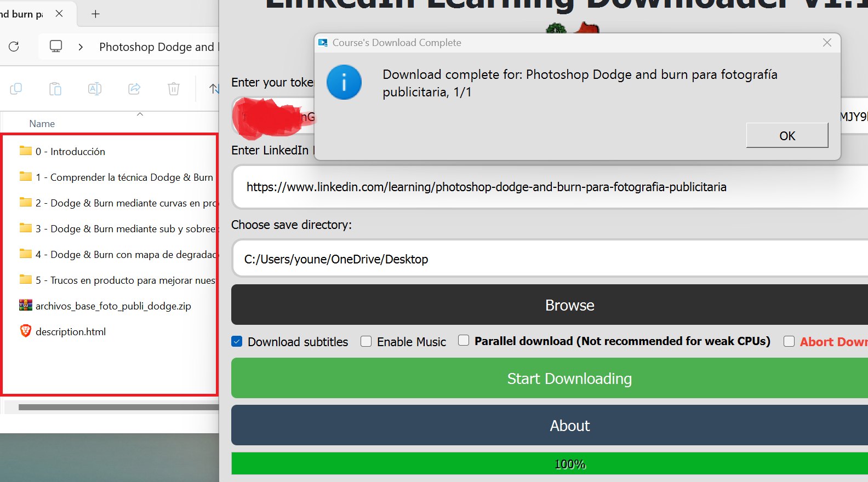Select folder '3 - Dodge & Burn mediante sub'

coord(118,228)
